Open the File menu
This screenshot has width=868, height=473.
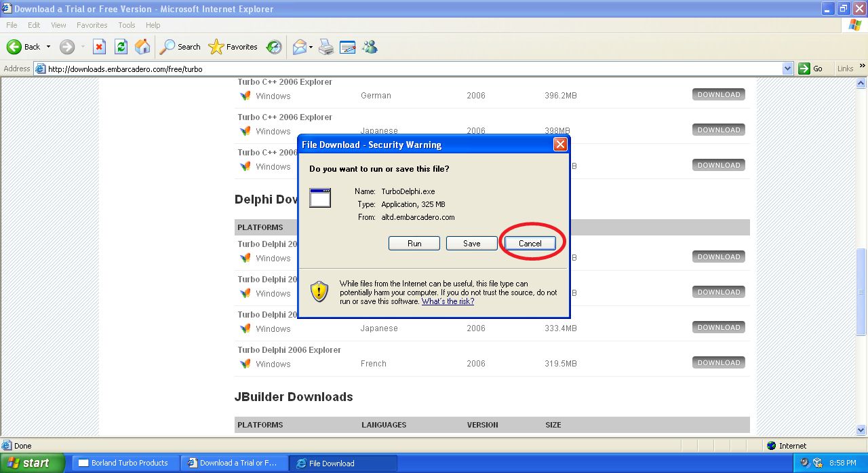point(12,25)
